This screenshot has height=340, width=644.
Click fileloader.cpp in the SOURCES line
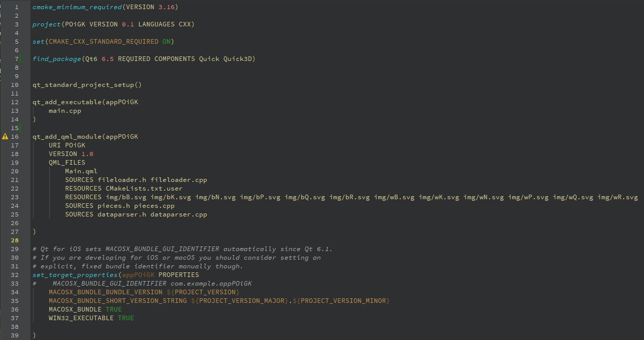coord(178,180)
